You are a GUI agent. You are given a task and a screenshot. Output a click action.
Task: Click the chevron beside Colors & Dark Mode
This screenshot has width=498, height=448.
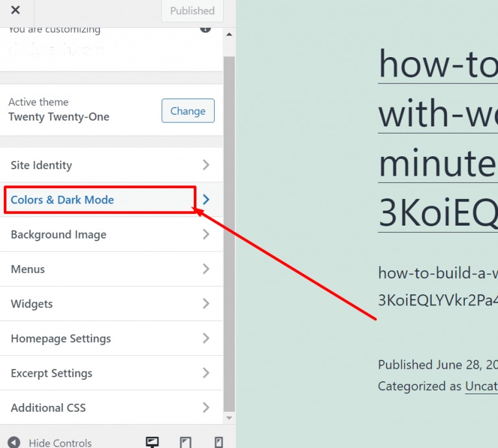tap(206, 200)
